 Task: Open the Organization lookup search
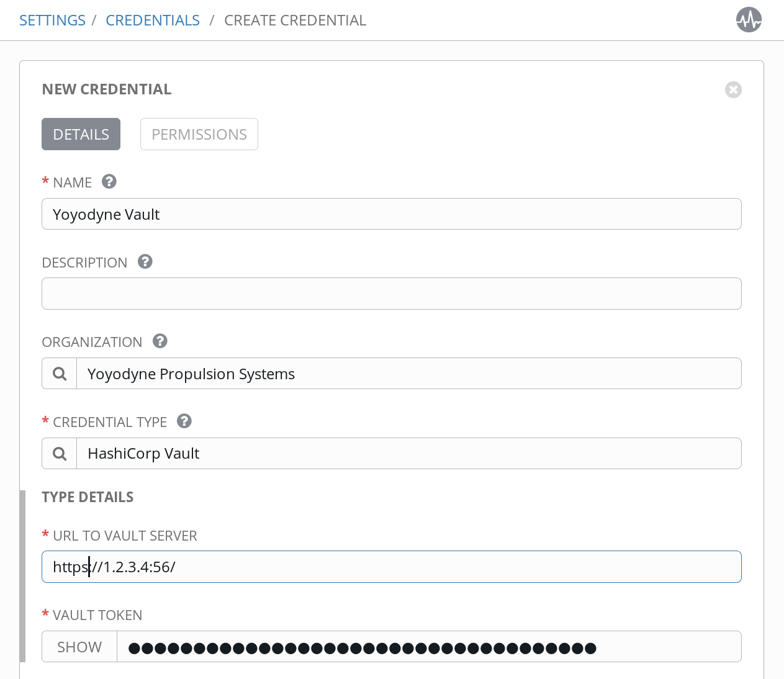point(60,374)
